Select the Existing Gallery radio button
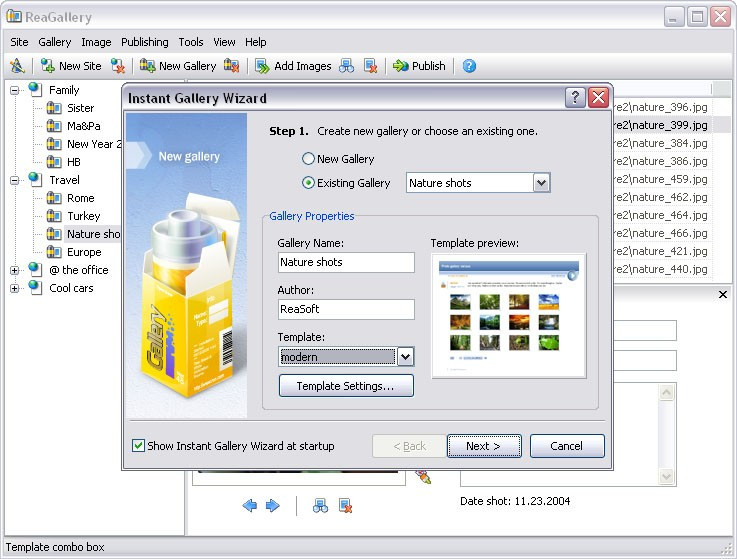Viewport: 737px width, 559px height. (308, 183)
